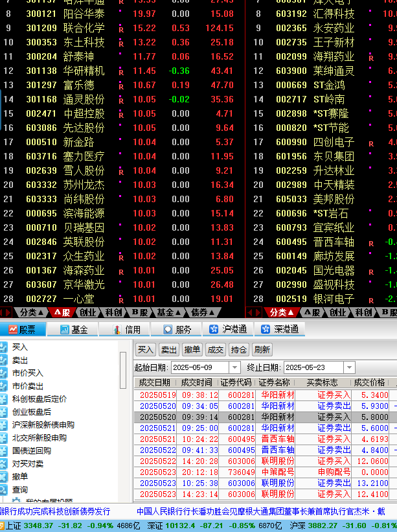This screenshot has width=397, height=532.
Task: Click the 成交 toolbar button
Action: click(x=215, y=349)
